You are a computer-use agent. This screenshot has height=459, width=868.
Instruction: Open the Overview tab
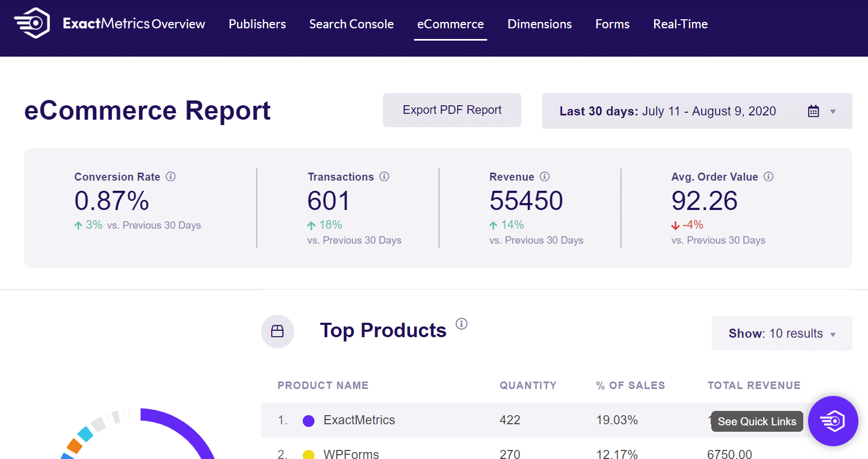pos(178,24)
